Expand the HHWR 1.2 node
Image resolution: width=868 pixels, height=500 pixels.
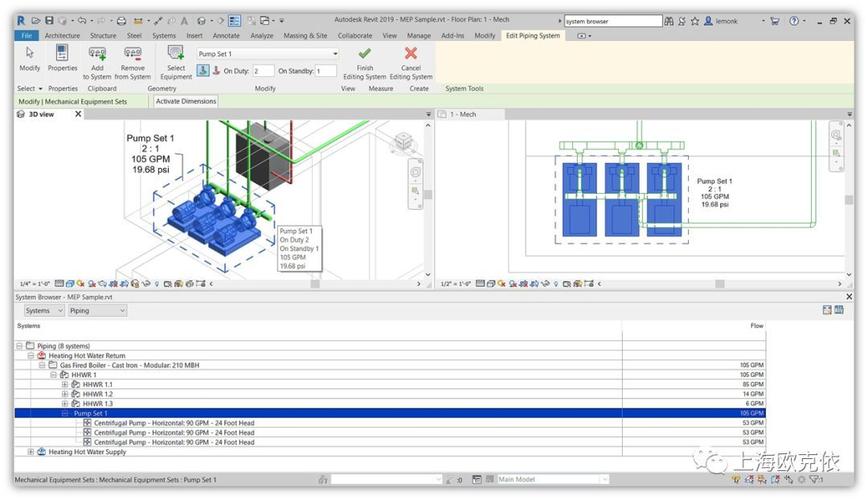(65, 394)
